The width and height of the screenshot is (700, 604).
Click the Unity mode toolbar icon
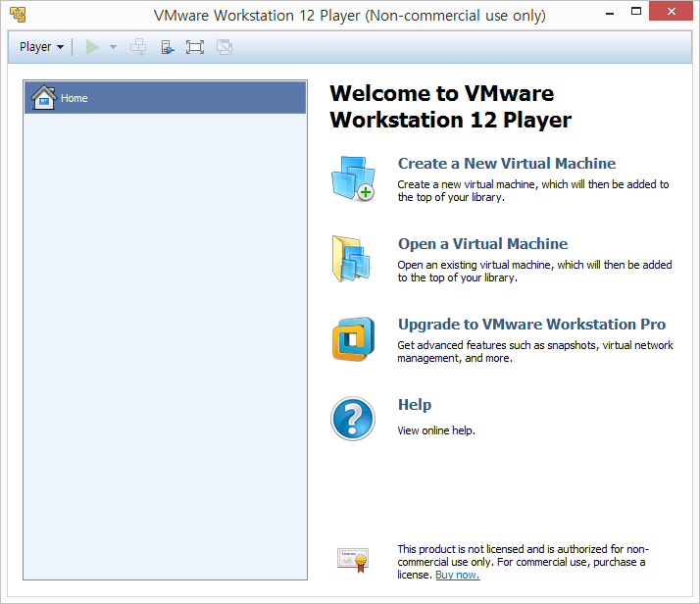pos(224,47)
